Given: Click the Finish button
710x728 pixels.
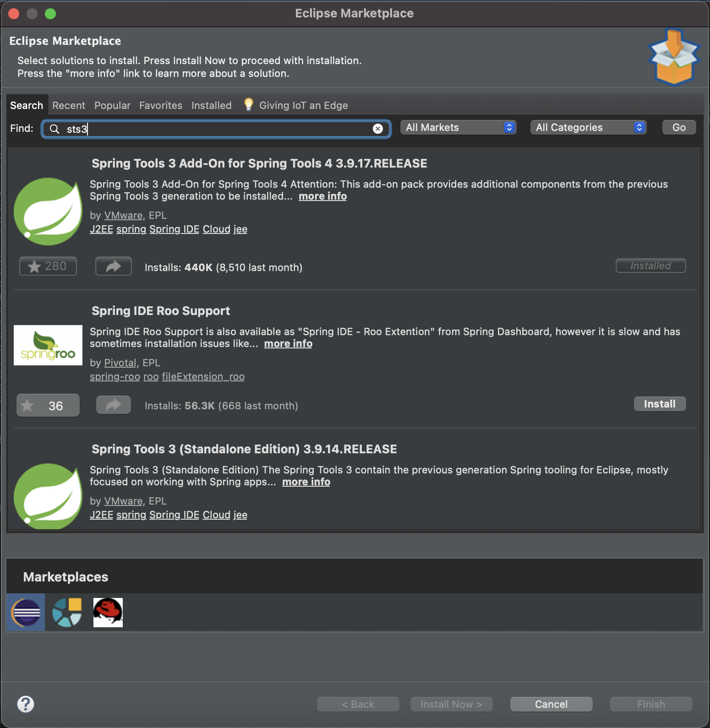Looking at the screenshot, I should [651, 704].
